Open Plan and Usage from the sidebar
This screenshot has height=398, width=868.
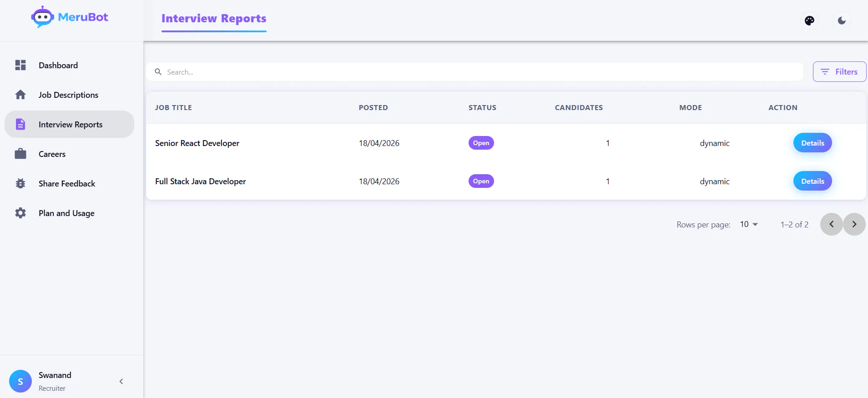coord(69,213)
